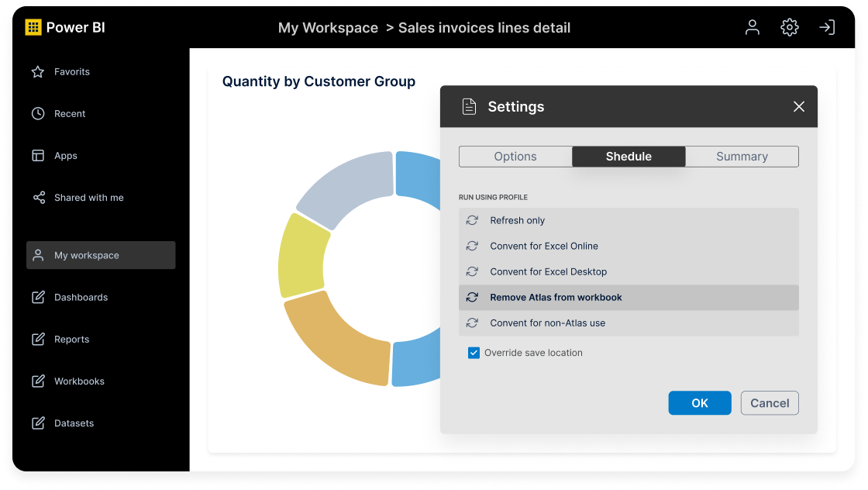868x490 pixels.
Task: Open Favorites star icon in sidebar
Action: (38, 72)
